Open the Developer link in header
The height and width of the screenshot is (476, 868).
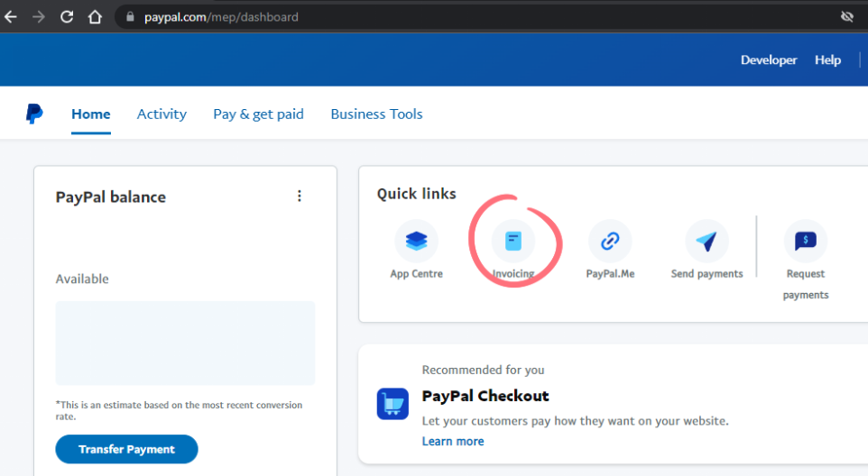[x=769, y=59]
